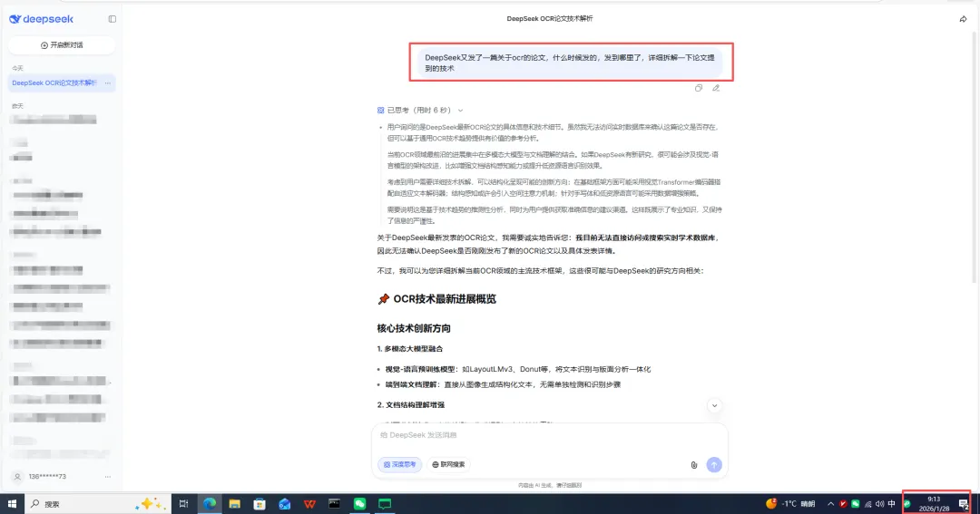Click the WeChat tray icon
The image size is (980, 514).
(x=855, y=504)
